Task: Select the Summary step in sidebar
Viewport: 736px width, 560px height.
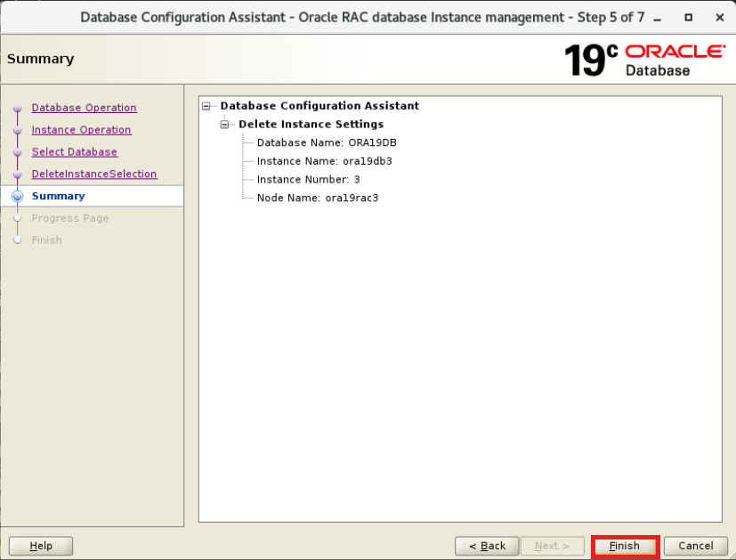Action: (58, 196)
